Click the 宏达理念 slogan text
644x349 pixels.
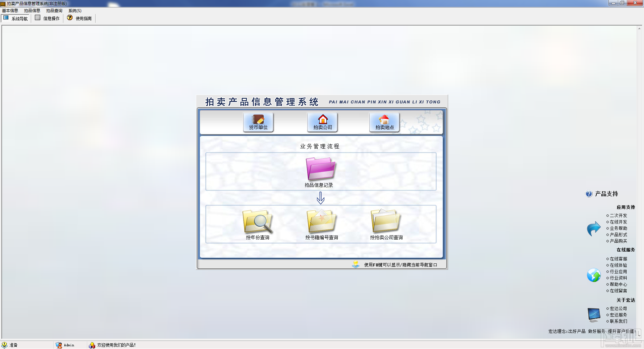tap(592, 331)
